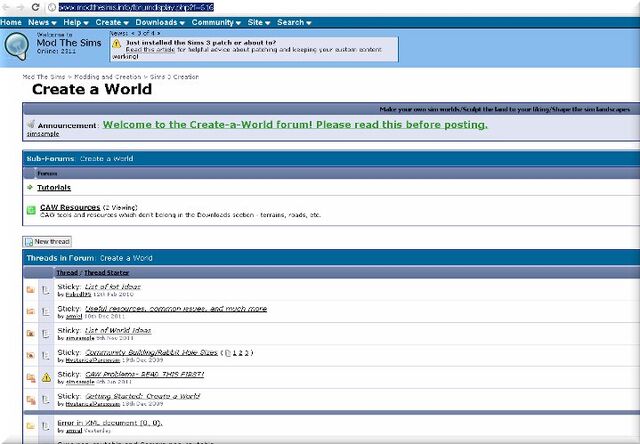Click the document icon for List of lot Ideas
This screenshot has width=640, height=444.
tap(46, 290)
